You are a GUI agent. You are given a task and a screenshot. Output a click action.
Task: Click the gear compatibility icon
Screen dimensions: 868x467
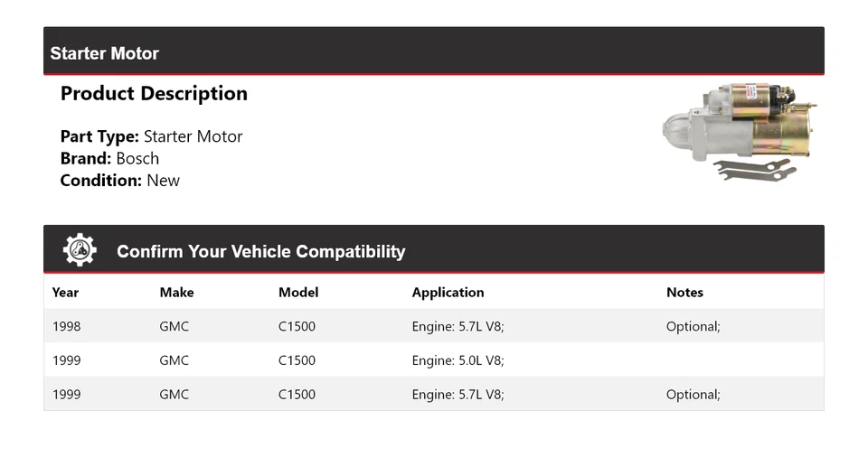(x=80, y=250)
